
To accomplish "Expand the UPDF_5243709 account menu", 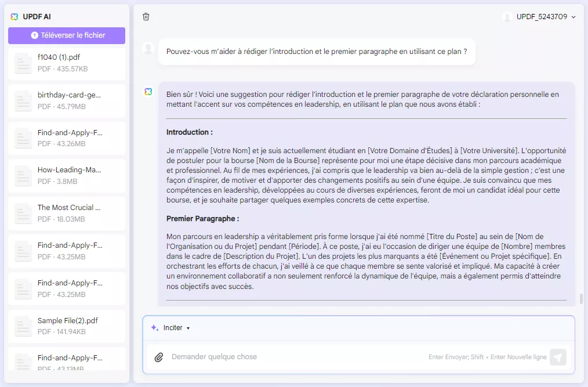I will pos(574,17).
